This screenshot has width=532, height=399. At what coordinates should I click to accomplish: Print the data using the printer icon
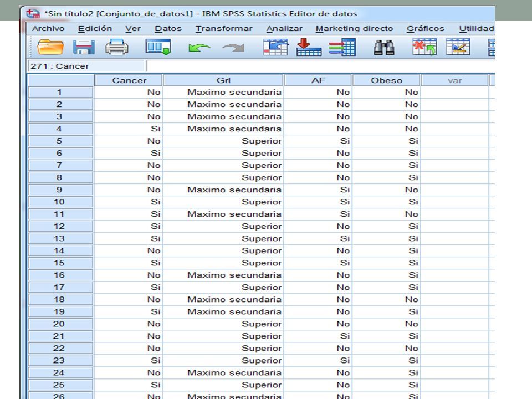117,47
